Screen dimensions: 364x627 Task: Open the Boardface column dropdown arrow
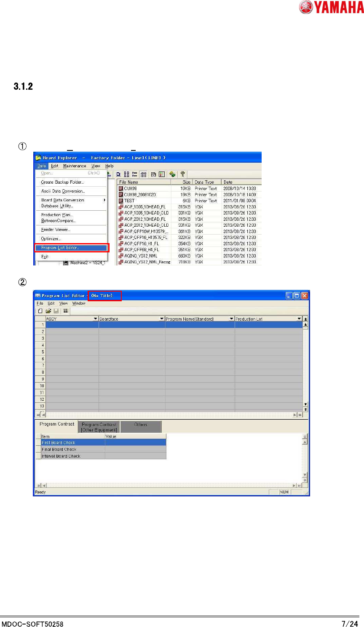[162, 319]
